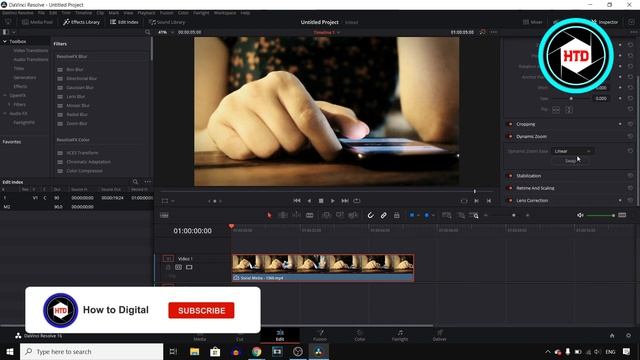The image size is (640, 360).
Task: Click the Match Frame icon
Action: (464, 201)
